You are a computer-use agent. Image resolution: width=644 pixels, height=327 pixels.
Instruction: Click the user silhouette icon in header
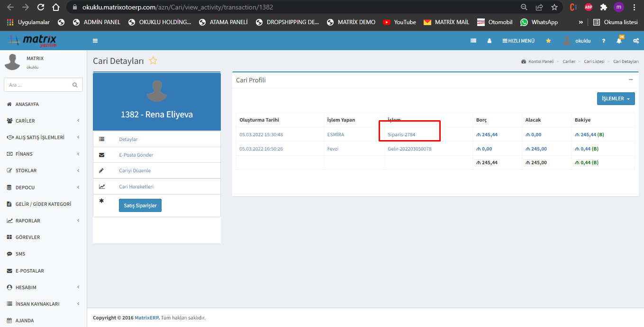pos(489,41)
